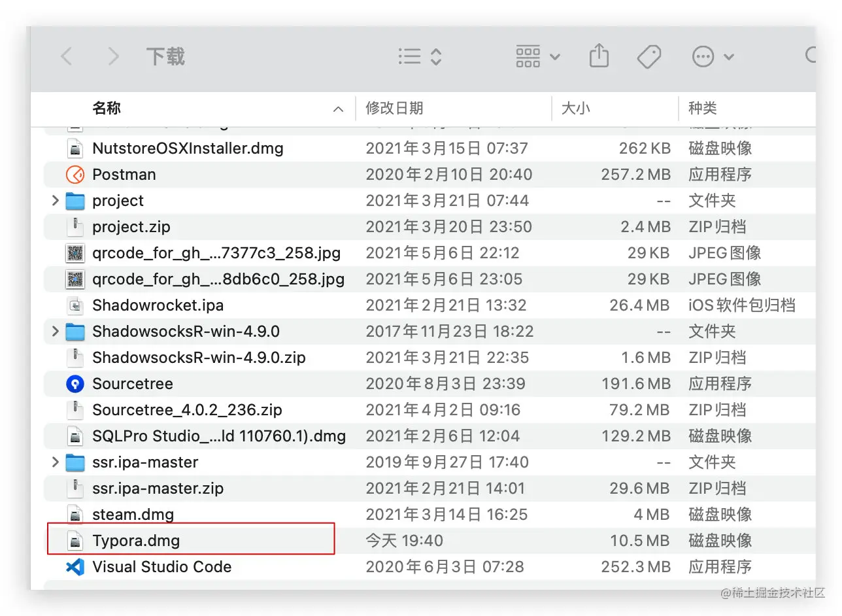Viewport: 842px width, 616px height.
Task: Select the project folder name
Action: (118, 201)
